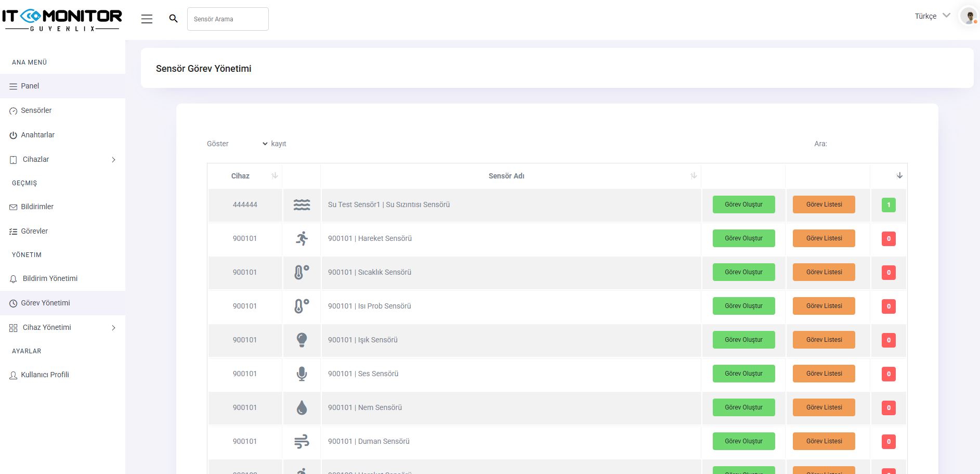This screenshot has width=980, height=474.
Task: Click the water leak sensor wave icon
Action: pyautogui.click(x=302, y=205)
